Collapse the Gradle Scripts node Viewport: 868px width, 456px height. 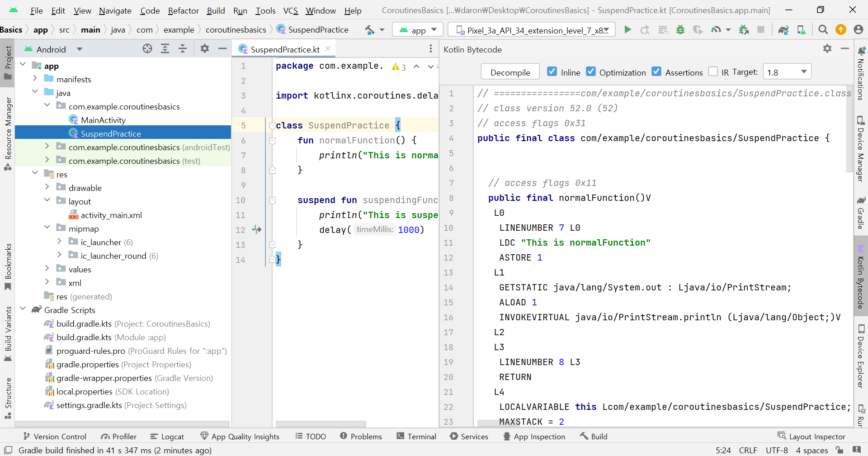coord(23,309)
